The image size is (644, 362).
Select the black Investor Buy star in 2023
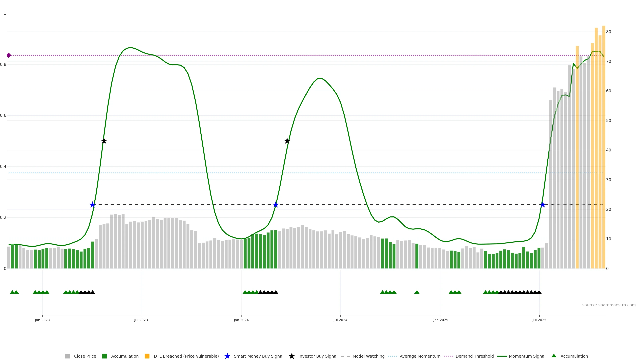pyautogui.click(x=104, y=141)
